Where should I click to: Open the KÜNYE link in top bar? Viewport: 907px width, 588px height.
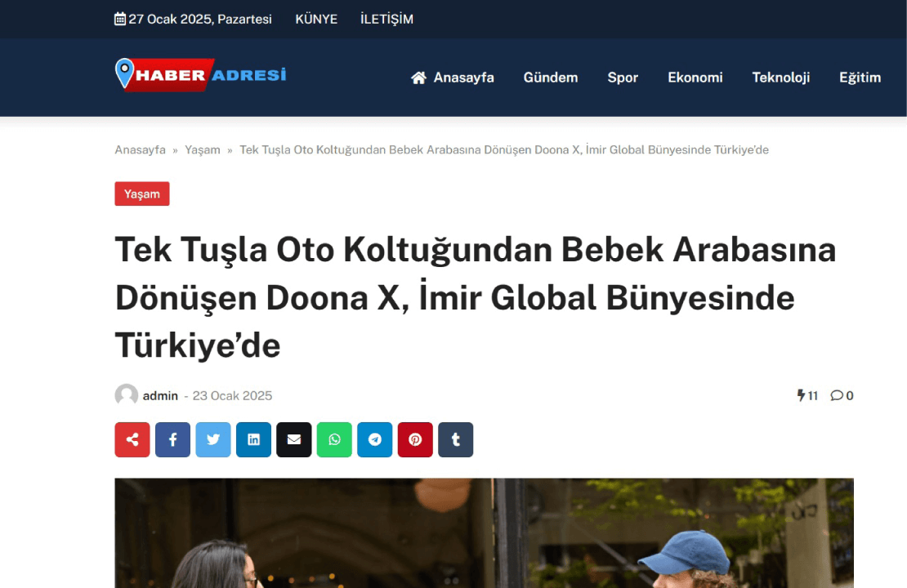pos(316,19)
